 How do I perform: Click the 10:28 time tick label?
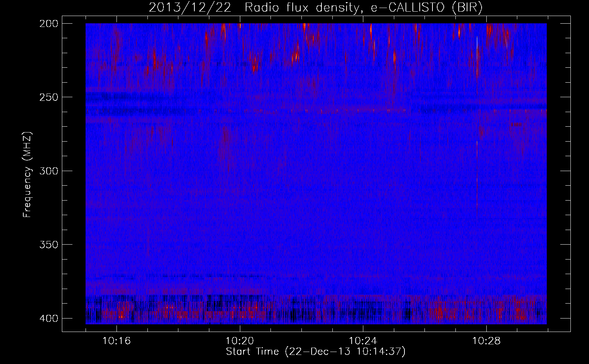tap(486, 341)
